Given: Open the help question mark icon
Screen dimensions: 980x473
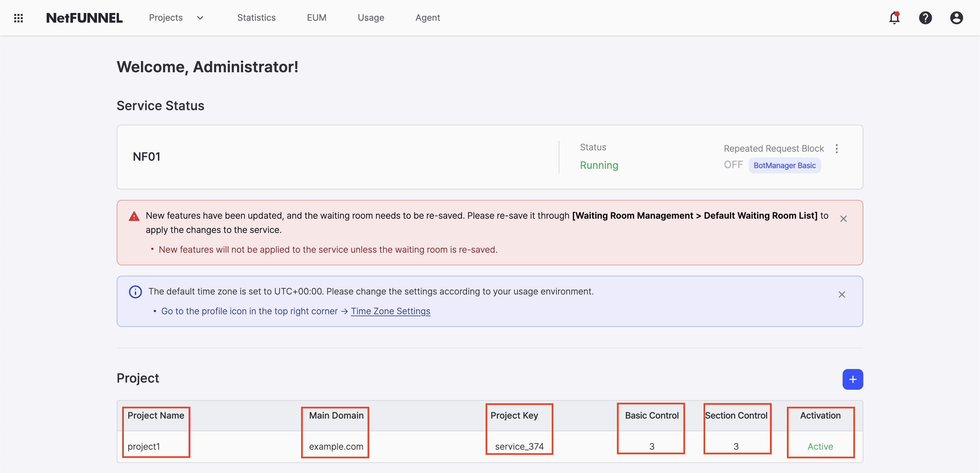Looking at the screenshot, I should click(926, 18).
